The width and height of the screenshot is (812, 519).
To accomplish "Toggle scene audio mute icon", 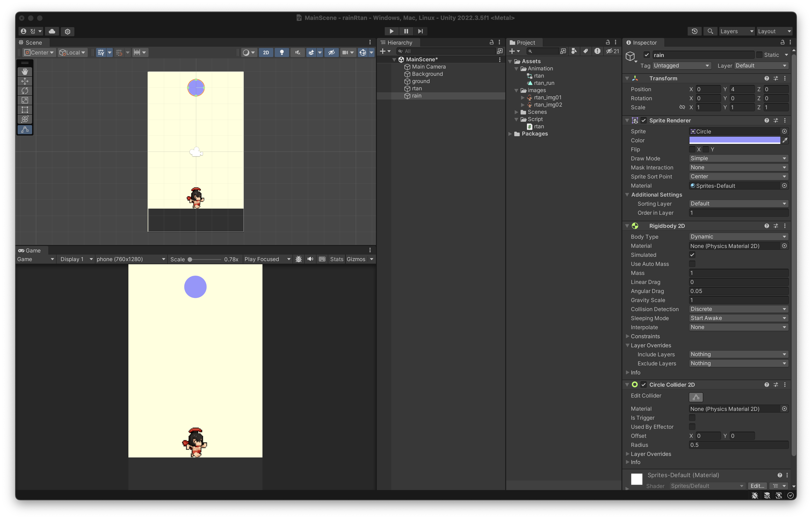I will tap(297, 52).
